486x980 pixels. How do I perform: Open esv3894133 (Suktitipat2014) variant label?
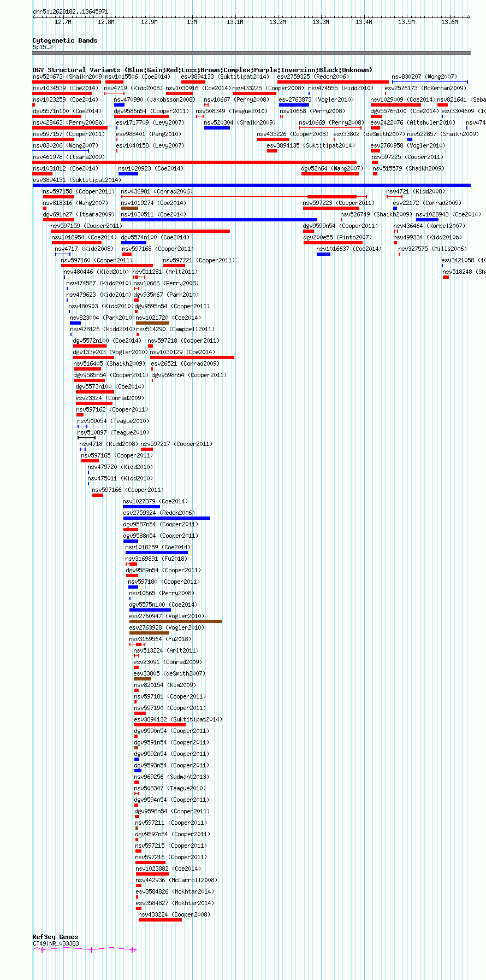tap(225, 77)
